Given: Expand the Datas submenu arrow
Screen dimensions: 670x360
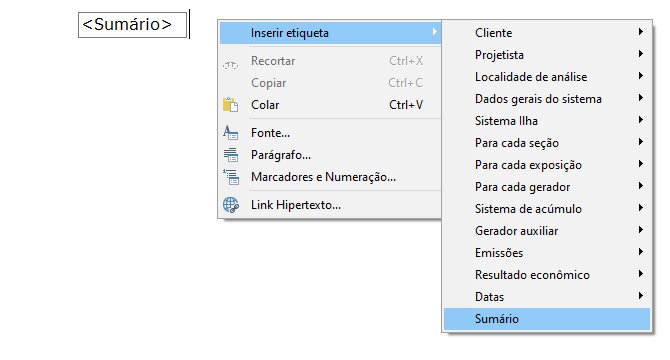Looking at the screenshot, I should click(x=641, y=296).
